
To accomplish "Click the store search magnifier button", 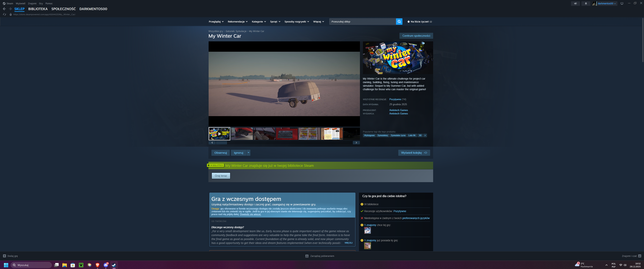I will 399,22.
